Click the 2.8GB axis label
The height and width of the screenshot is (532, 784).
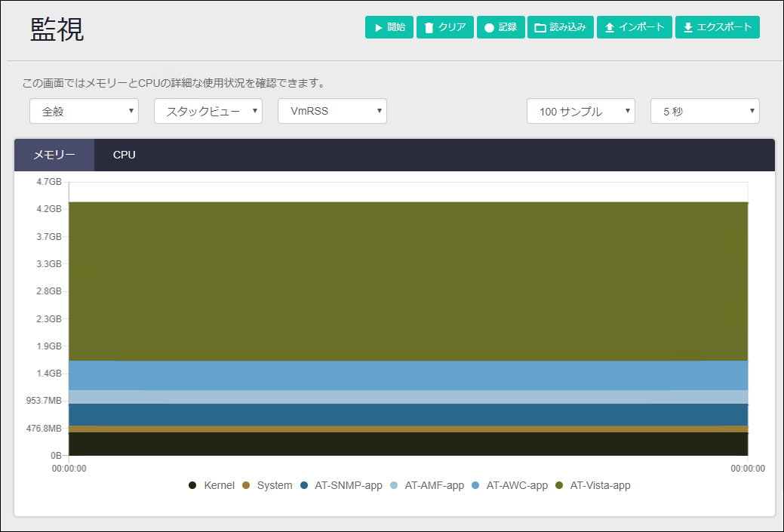coord(49,291)
